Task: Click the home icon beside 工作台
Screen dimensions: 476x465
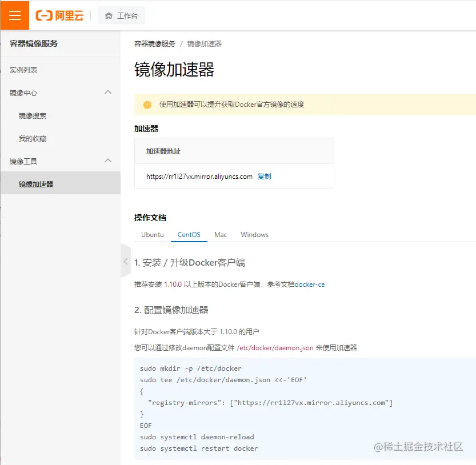Action: 109,16
